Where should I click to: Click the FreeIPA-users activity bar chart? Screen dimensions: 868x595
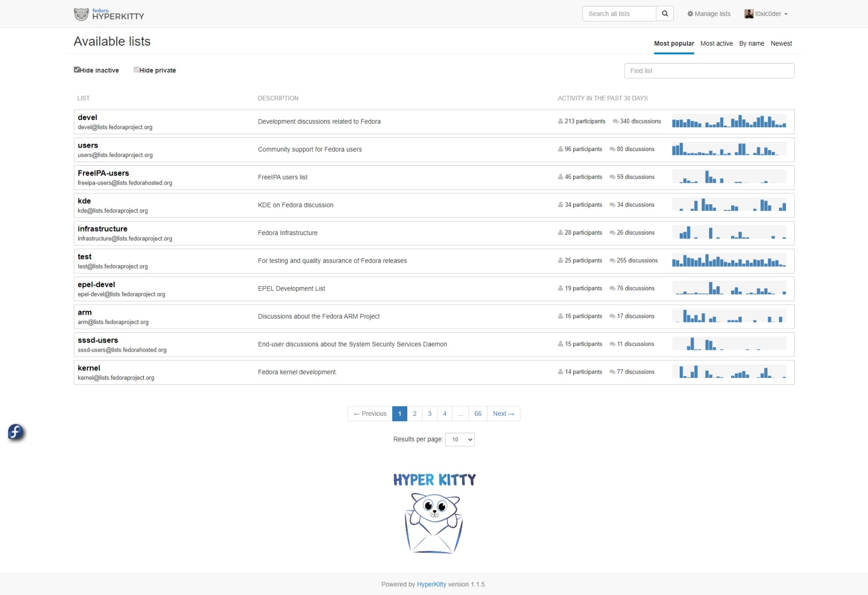point(729,177)
